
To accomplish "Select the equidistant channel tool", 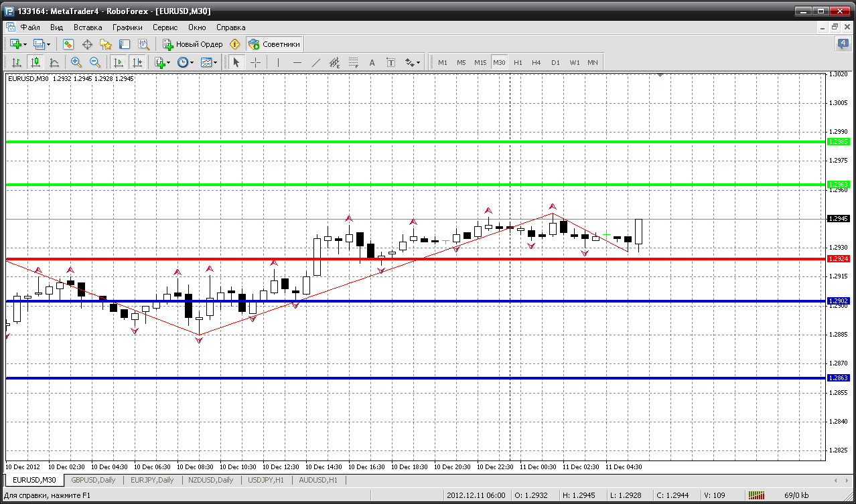I will [335, 62].
